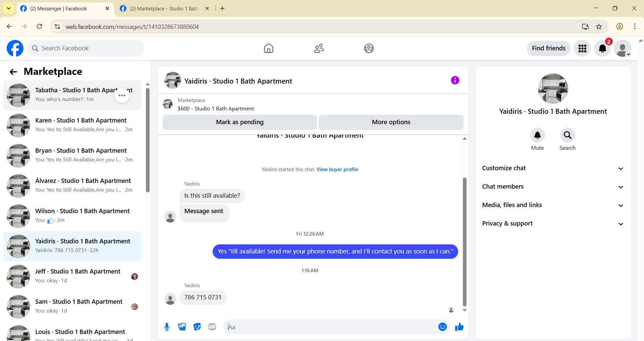The height and width of the screenshot is (341, 644).
Task: Open the Home feed icon
Action: (x=268, y=48)
